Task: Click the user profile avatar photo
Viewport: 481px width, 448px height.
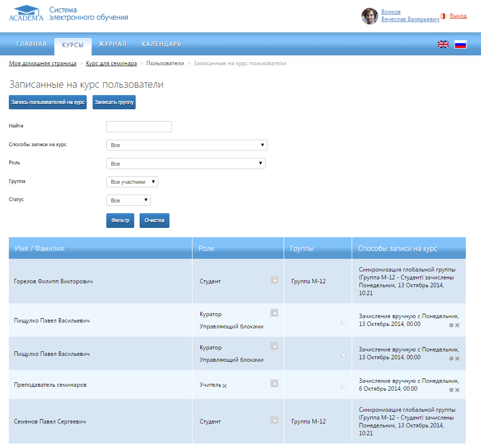Action: (370, 16)
